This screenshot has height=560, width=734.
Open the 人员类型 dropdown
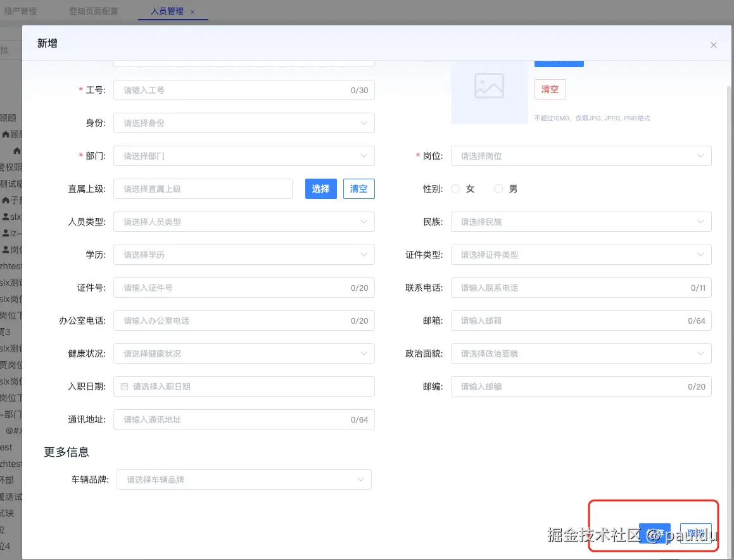244,222
